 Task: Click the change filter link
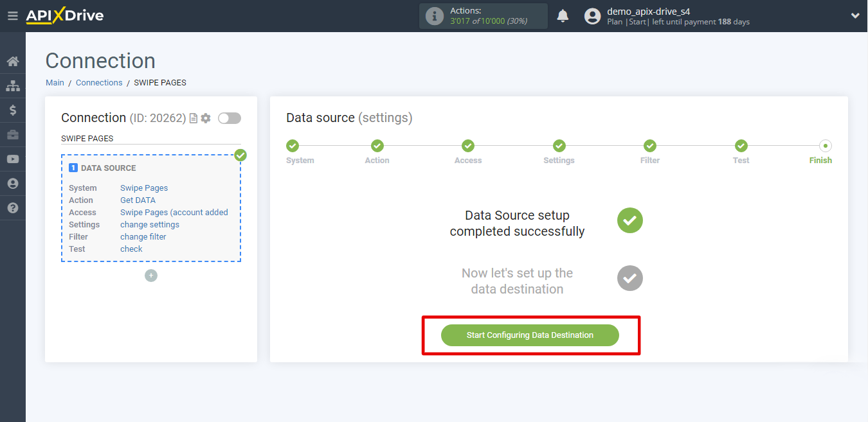[x=143, y=237]
